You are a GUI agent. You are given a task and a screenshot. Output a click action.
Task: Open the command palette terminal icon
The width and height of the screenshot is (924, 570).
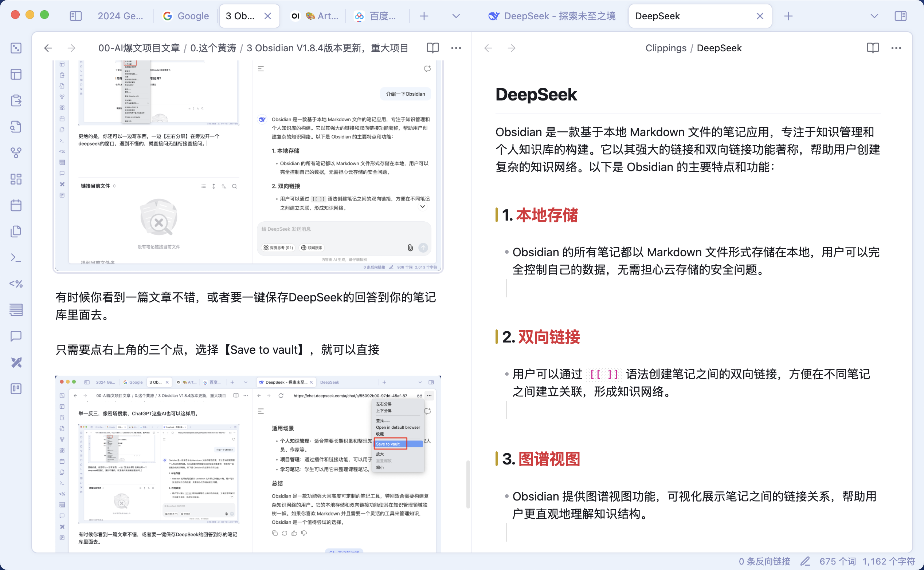pos(16,258)
